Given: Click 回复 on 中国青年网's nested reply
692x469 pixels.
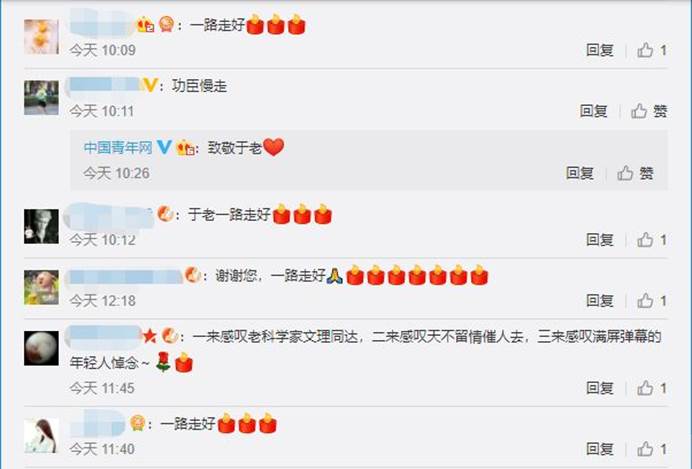Looking at the screenshot, I should pos(580,173).
